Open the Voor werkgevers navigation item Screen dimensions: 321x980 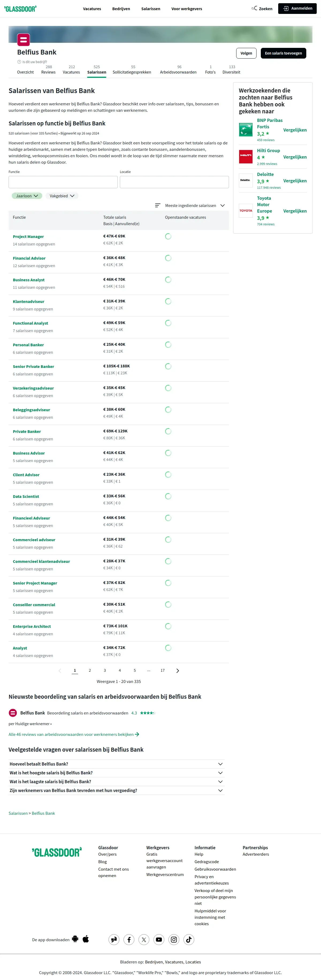pyautogui.click(x=187, y=9)
